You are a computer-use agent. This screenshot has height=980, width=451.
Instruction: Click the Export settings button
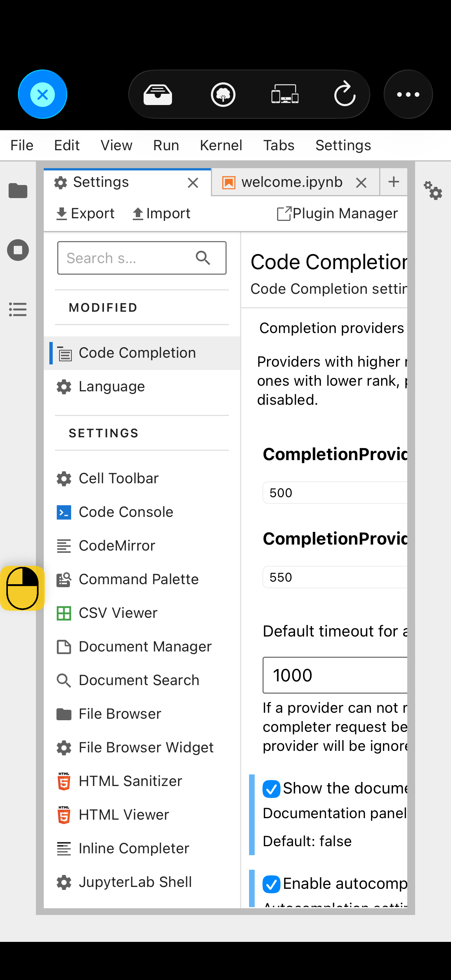point(85,213)
